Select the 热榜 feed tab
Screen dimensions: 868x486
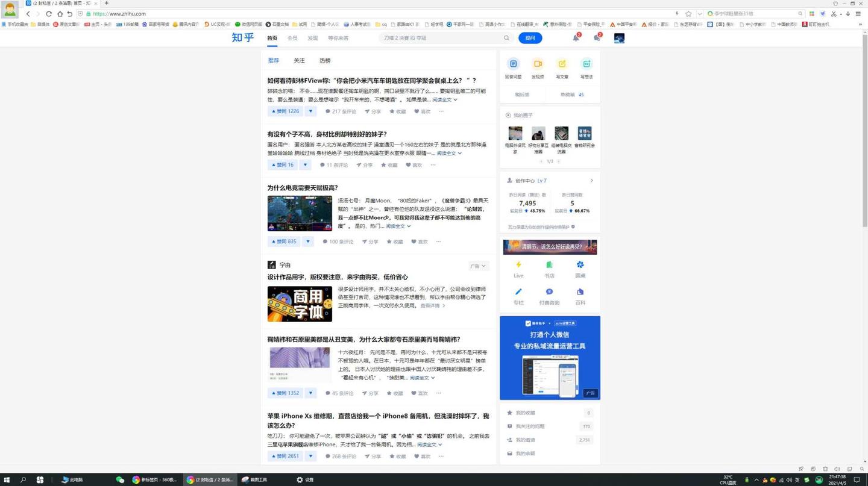click(x=325, y=61)
